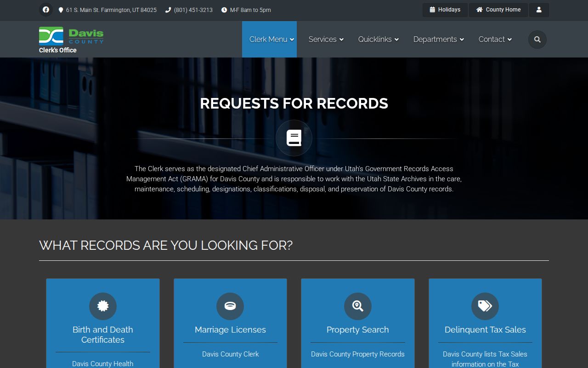Open the Quicklinks dropdown menu
588x368 pixels.
coord(379,40)
